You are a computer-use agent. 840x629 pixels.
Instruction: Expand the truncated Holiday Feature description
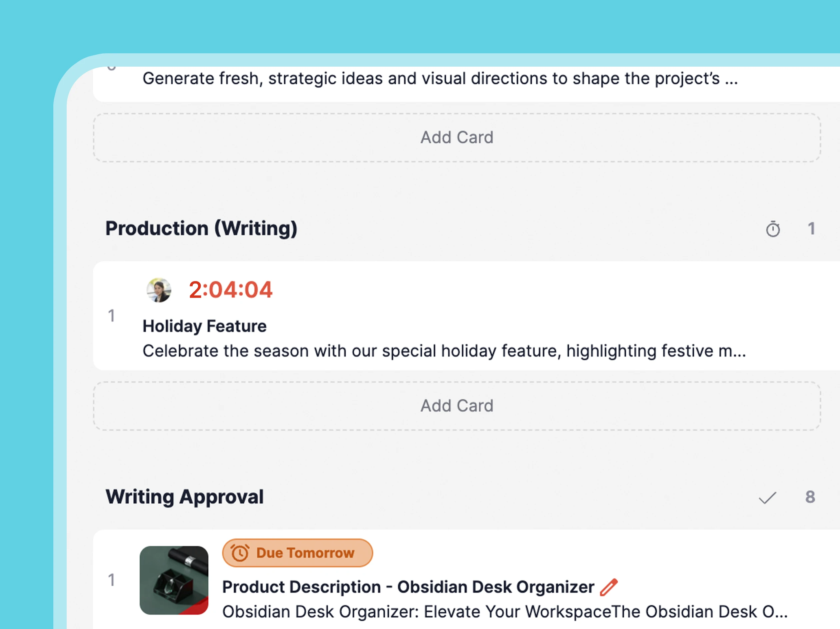click(x=444, y=351)
